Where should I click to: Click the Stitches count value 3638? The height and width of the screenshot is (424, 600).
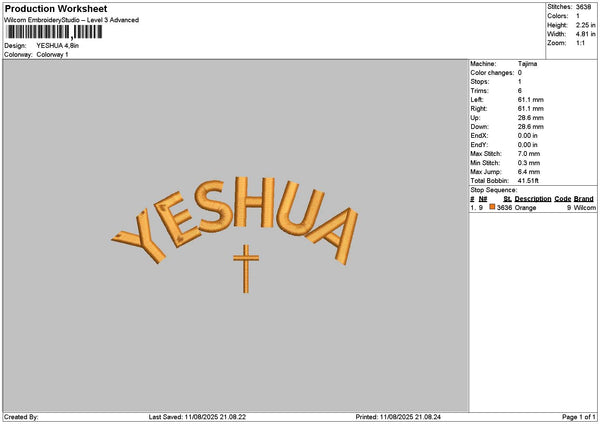[x=584, y=7]
